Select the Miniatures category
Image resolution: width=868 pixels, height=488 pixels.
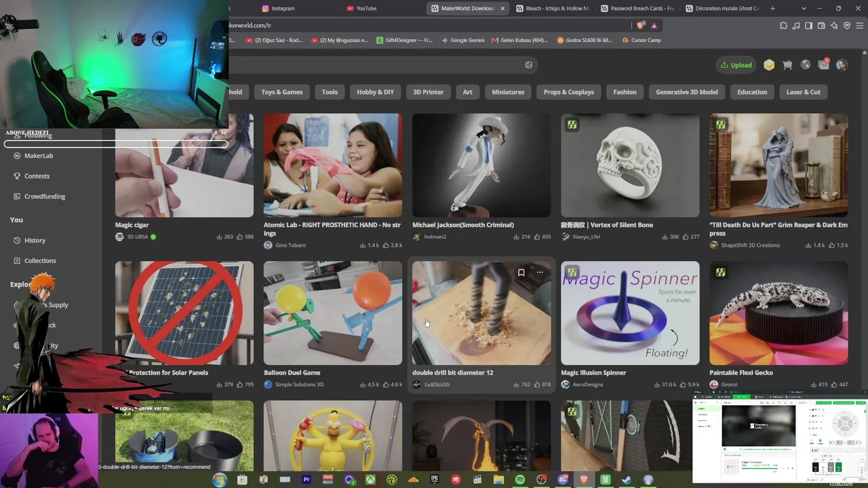click(x=508, y=92)
